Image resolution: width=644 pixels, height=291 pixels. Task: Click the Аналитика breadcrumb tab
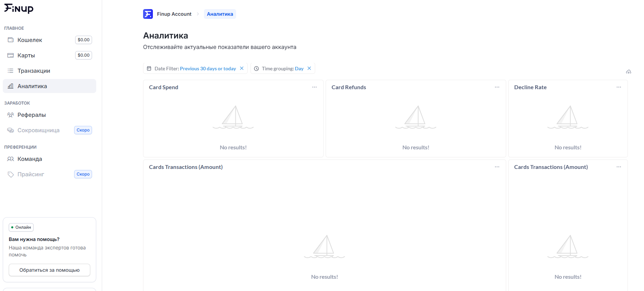click(x=220, y=14)
